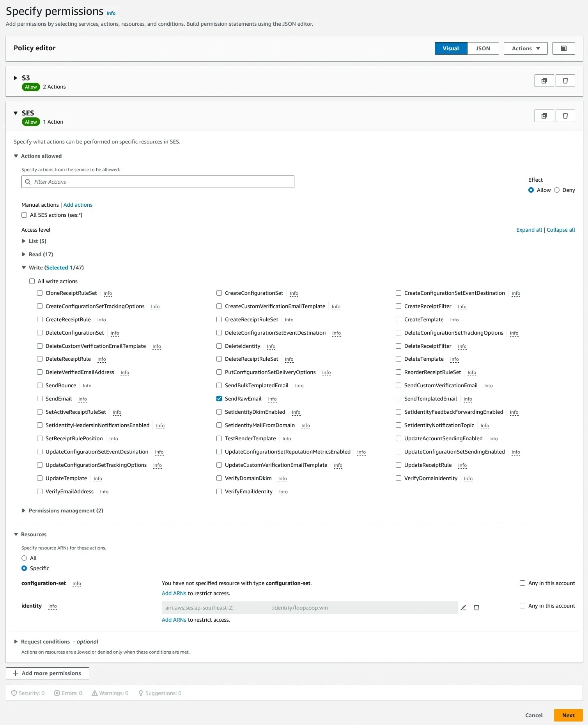Screen dimensions: 588x725
Task: Expand Request conditions section
Action: pyautogui.click(x=16, y=642)
